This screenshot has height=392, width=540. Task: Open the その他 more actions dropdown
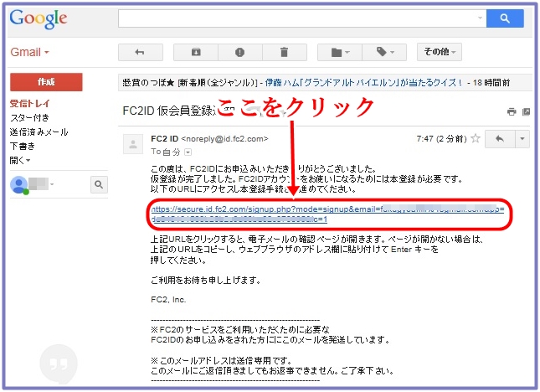pyautogui.click(x=439, y=52)
